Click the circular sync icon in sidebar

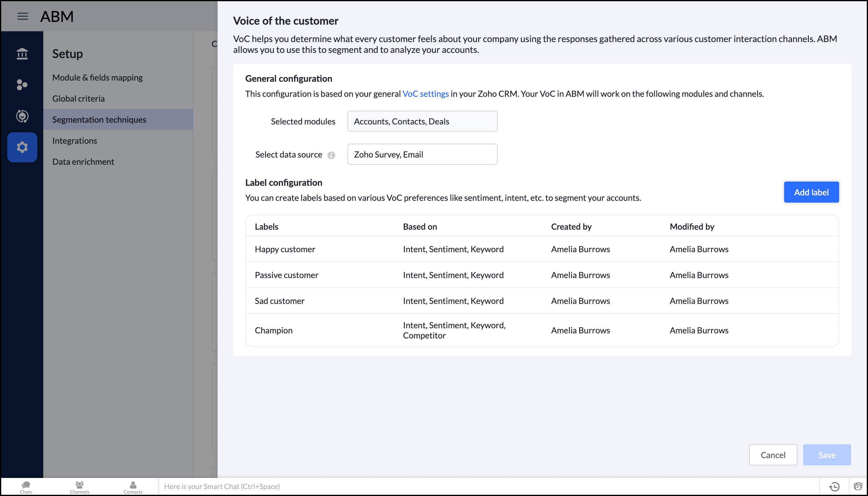tap(22, 116)
